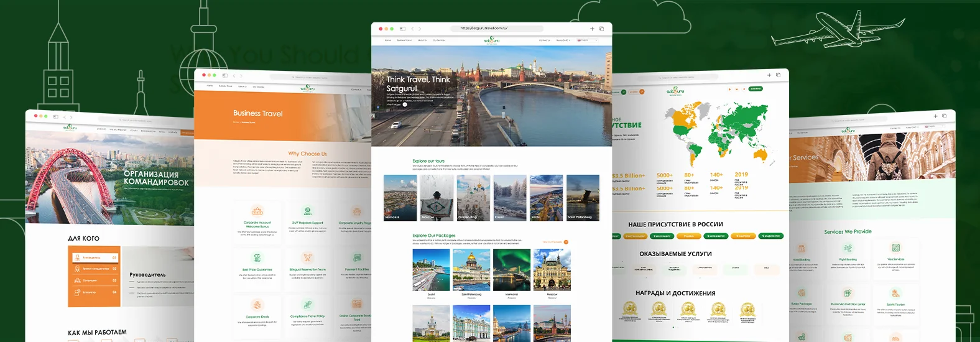Select the Golden Ring tour thumbnail
This screenshot has width=980, height=342.
tap(473, 198)
